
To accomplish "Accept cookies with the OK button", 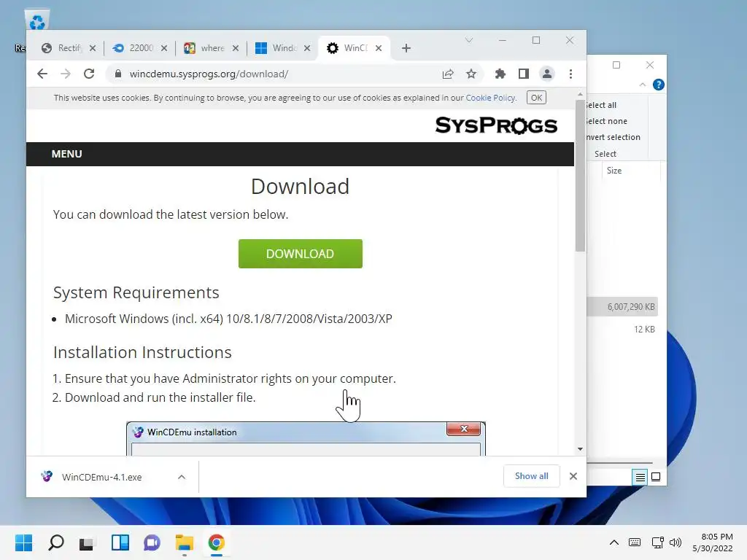I will click(536, 98).
